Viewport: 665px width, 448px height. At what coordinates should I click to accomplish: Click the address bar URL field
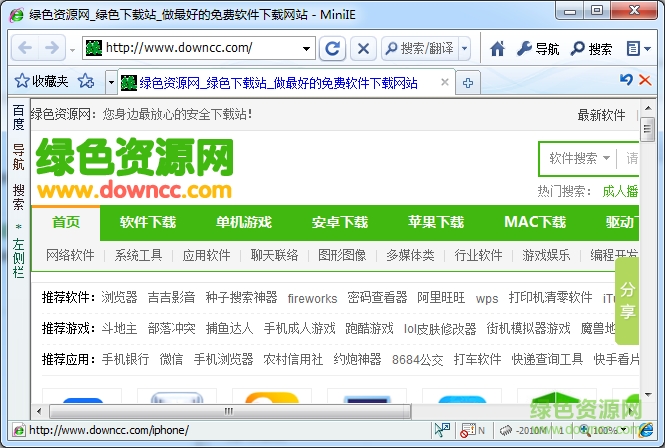coord(200,48)
